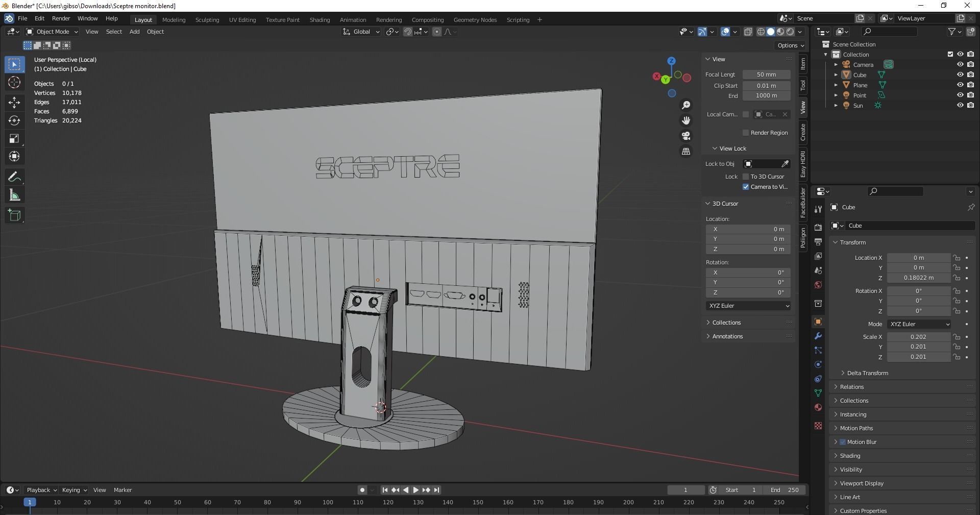Expand the Cube tree item
The width and height of the screenshot is (980, 515).
[x=836, y=75]
